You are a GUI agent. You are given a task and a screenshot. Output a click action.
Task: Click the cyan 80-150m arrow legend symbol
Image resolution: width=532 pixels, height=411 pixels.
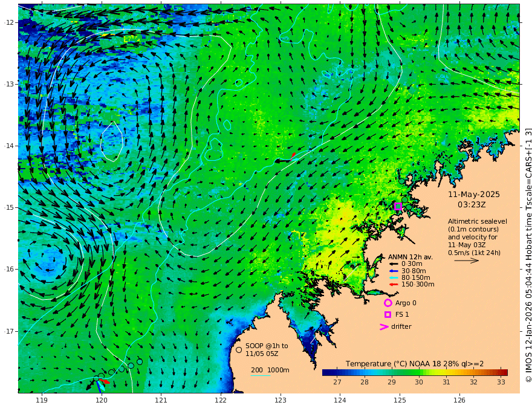(x=394, y=278)
